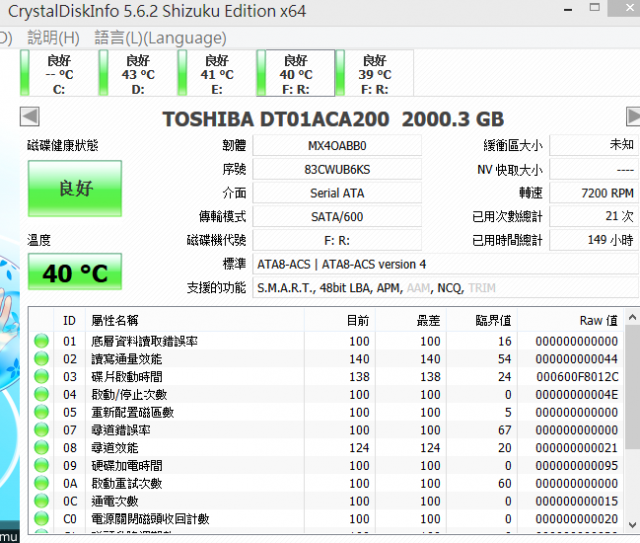Click the next disk right arrow
Image resolution: width=640 pixels, height=543 pixels.
(633, 117)
